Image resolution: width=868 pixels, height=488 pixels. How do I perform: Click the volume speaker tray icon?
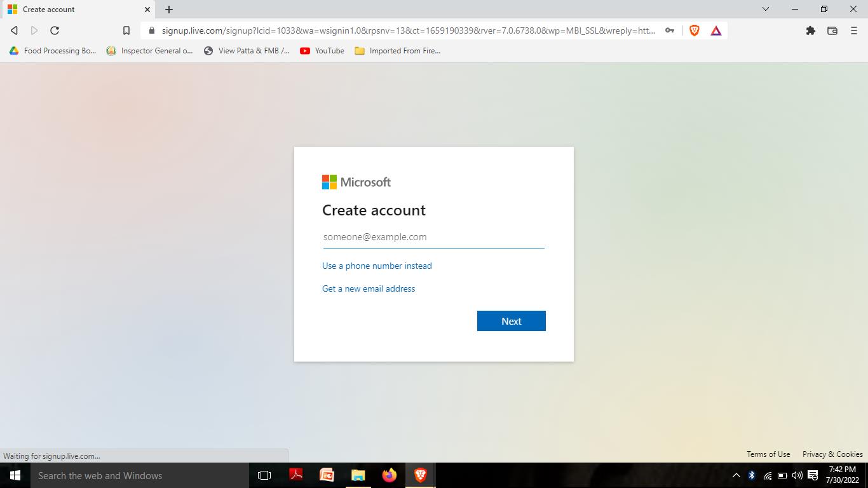click(x=797, y=475)
